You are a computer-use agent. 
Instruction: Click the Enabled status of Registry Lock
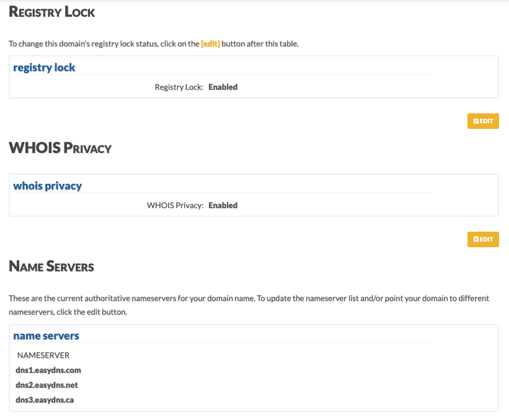coord(223,87)
